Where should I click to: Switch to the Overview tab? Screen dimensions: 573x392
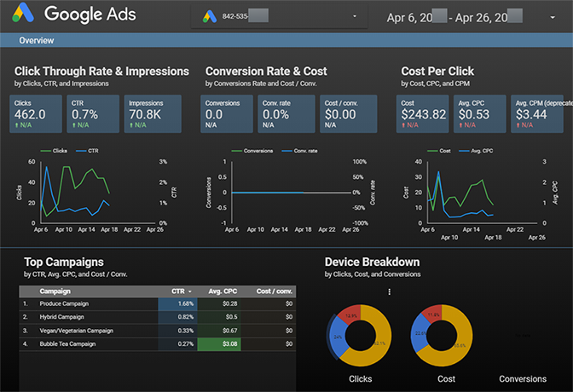point(37,40)
